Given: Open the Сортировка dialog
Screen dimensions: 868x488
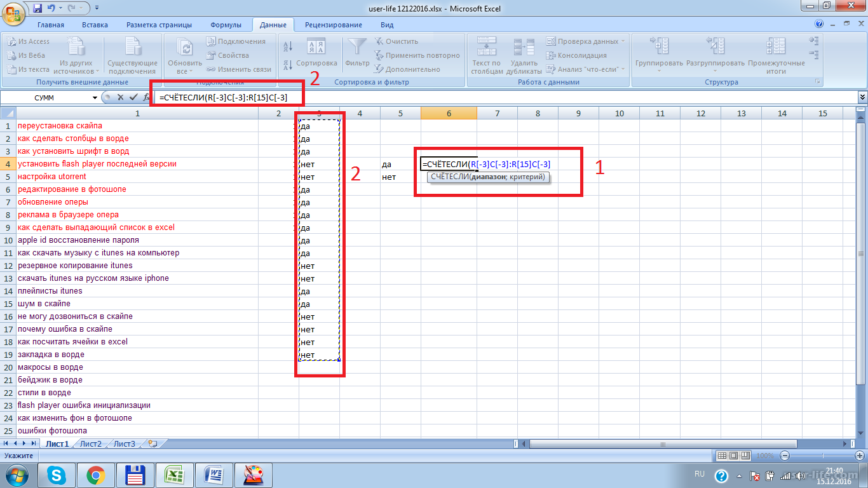Looking at the screenshot, I should (316, 53).
